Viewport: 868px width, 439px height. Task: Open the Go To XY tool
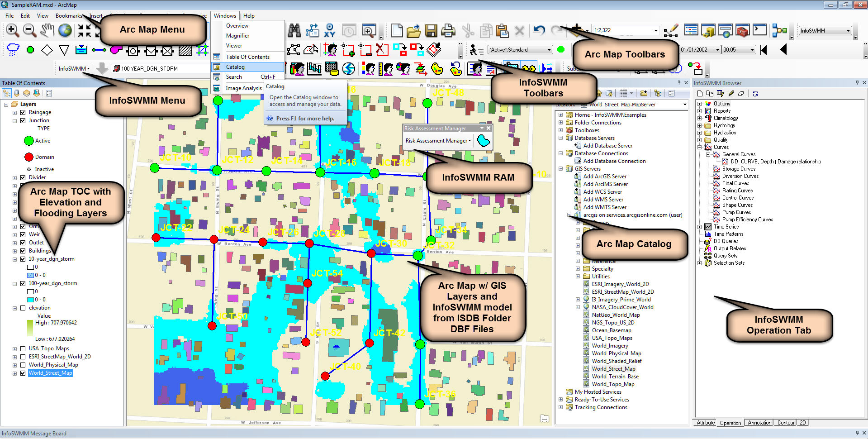(330, 30)
